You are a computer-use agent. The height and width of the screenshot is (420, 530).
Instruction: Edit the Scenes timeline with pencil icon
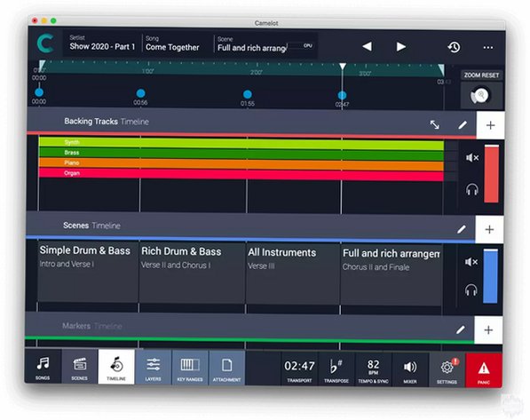pyautogui.click(x=462, y=229)
